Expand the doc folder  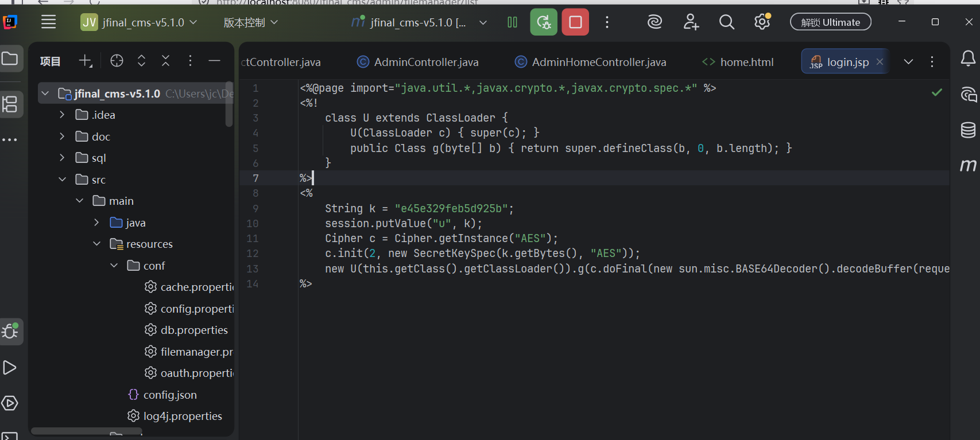pos(62,136)
